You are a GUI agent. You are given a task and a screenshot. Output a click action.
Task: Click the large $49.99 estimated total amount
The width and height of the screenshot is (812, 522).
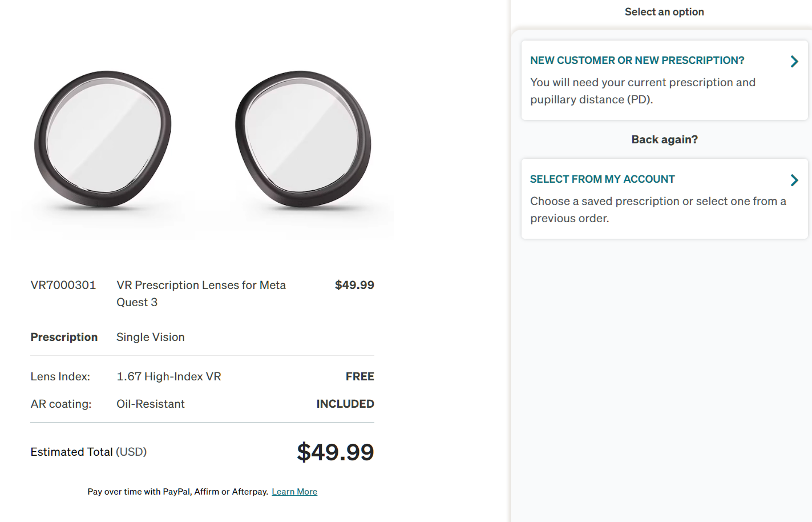(335, 452)
